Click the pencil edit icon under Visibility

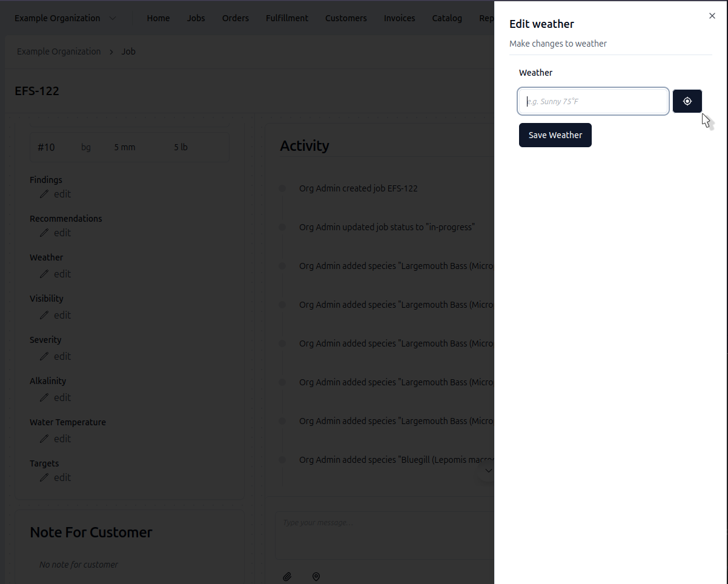44,316
